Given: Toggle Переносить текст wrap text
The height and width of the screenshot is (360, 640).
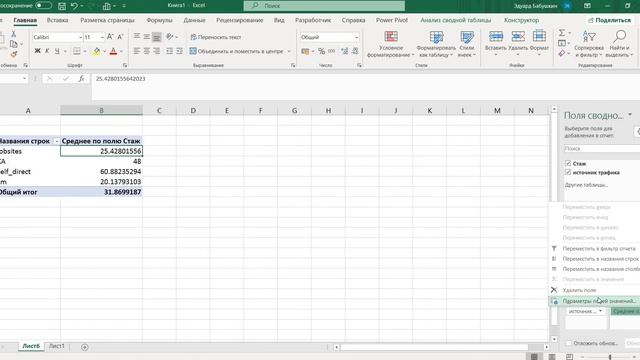Looking at the screenshot, I should click(x=216, y=37).
